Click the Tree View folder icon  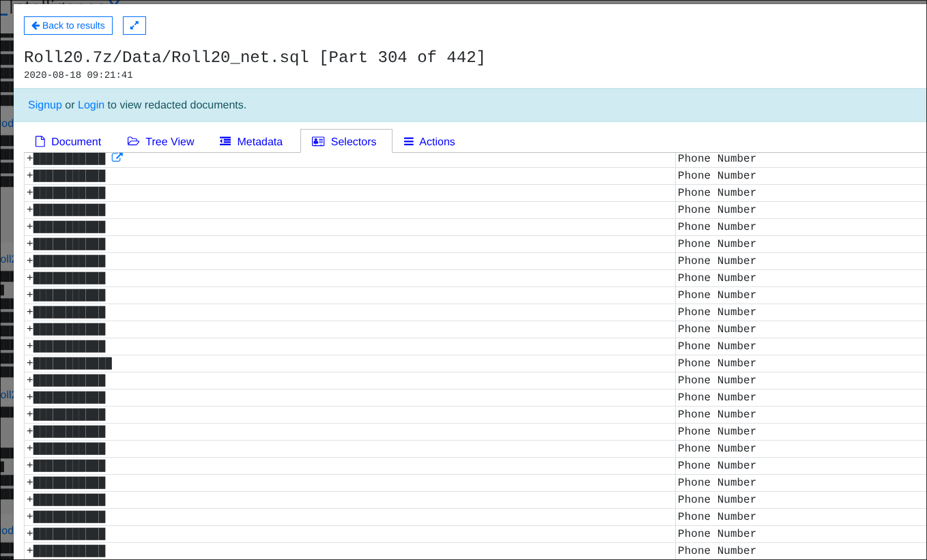pos(133,141)
